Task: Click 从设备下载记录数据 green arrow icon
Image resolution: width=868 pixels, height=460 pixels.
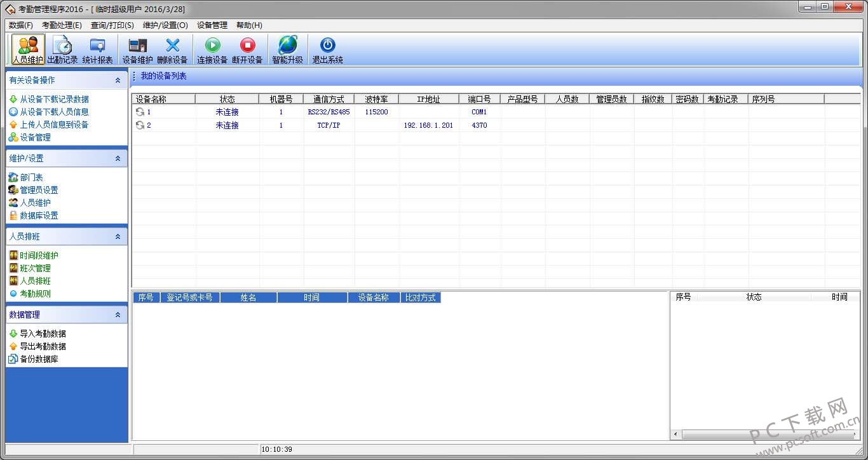Action: pyautogui.click(x=13, y=99)
